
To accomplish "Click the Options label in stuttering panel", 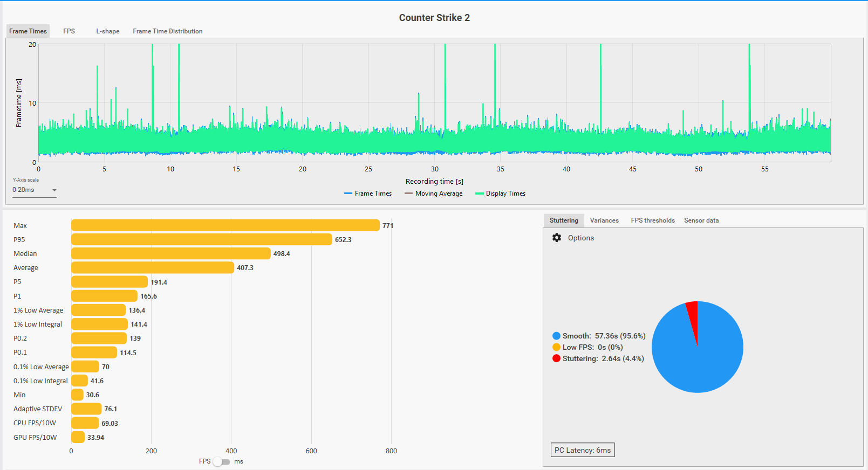I will [x=581, y=238].
